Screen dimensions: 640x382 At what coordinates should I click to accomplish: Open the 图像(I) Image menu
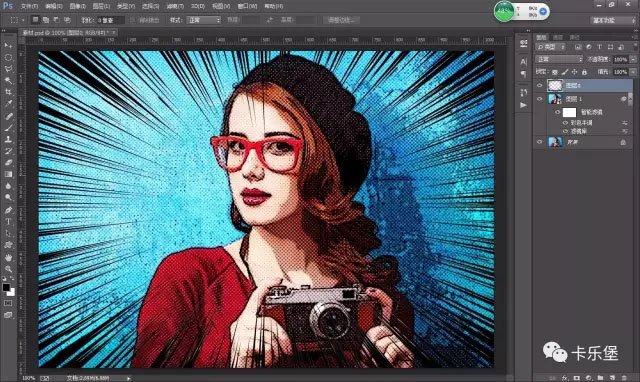pos(78,6)
